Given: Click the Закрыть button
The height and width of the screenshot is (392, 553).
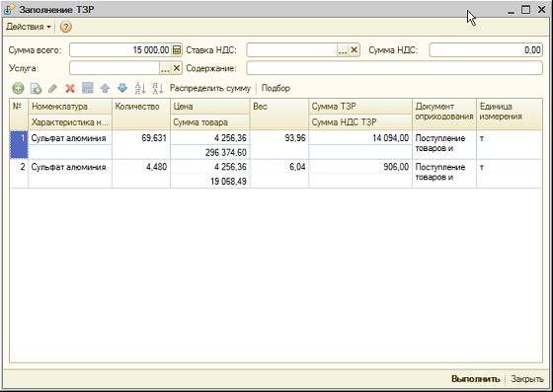Looking at the screenshot, I should coord(527,379).
